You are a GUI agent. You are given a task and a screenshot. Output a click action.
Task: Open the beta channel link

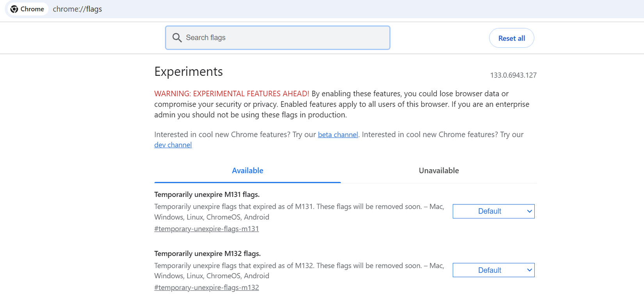pos(338,134)
